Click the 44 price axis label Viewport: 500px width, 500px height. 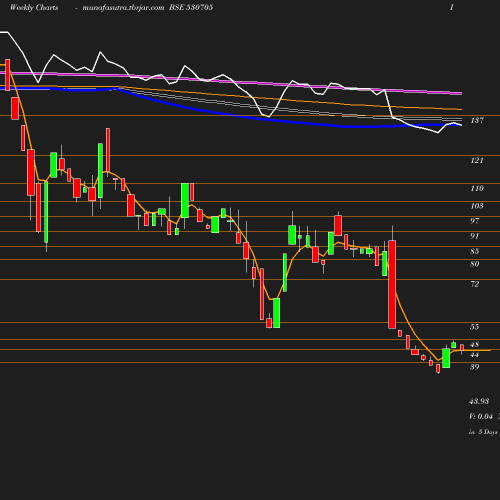(475, 355)
